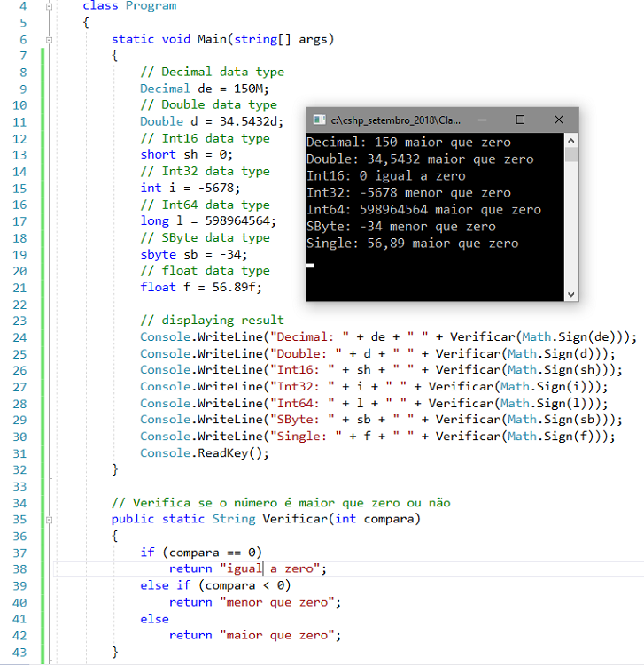Viewport: 644px width, 665px height.
Task: Click console output 'Int64: 598964564 maior que zero'
Action: 424,210
